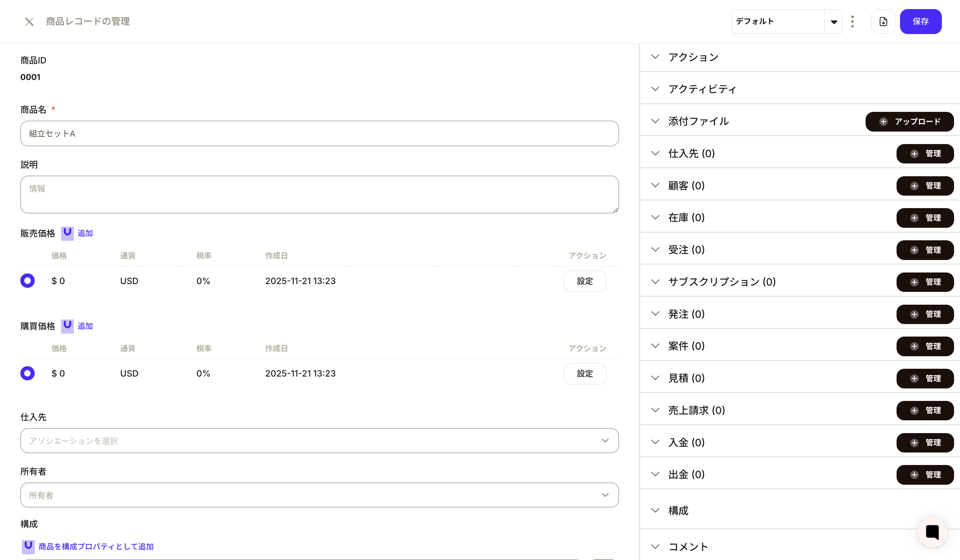
Task: Click inside the 説明 text area
Action: pos(319,194)
